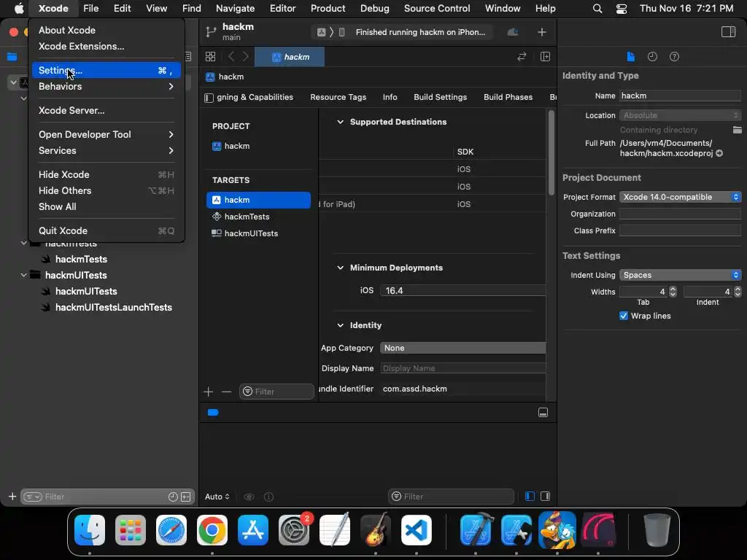Show console pane toggle
The image size is (747, 560).
545,496
